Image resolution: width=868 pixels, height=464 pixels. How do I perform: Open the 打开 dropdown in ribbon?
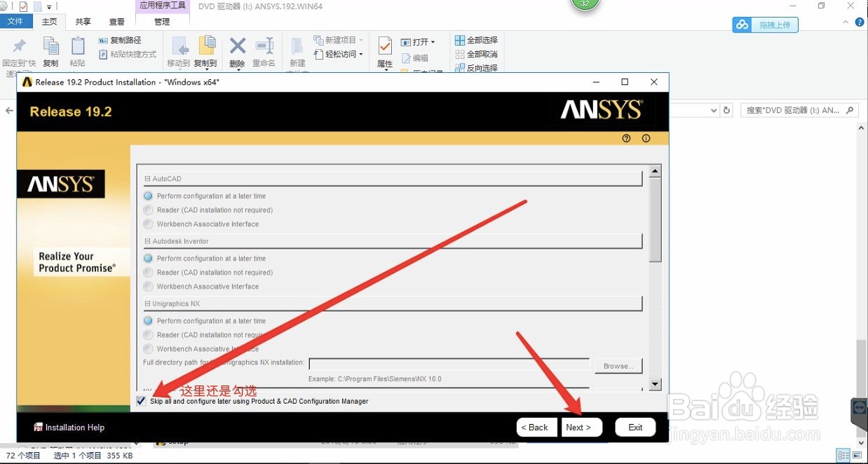pyautogui.click(x=418, y=42)
